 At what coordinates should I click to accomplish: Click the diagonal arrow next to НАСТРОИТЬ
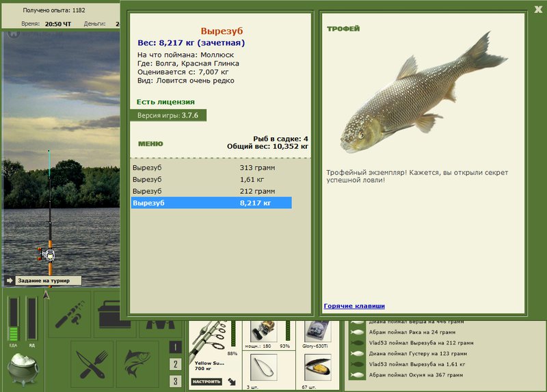(x=232, y=382)
